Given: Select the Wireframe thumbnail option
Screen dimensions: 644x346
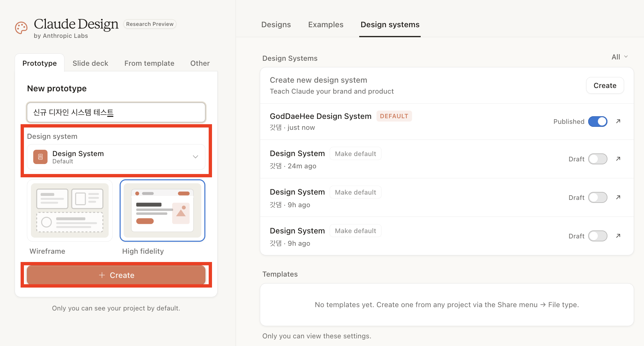Looking at the screenshot, I should 70,211.
